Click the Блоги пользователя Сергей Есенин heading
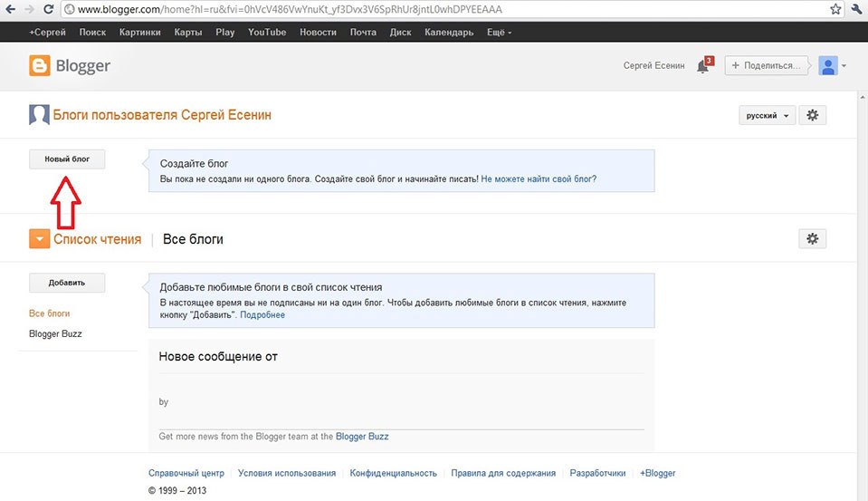Image resolution: width=868 pixels, height=501 pixels. click(162, 115)
